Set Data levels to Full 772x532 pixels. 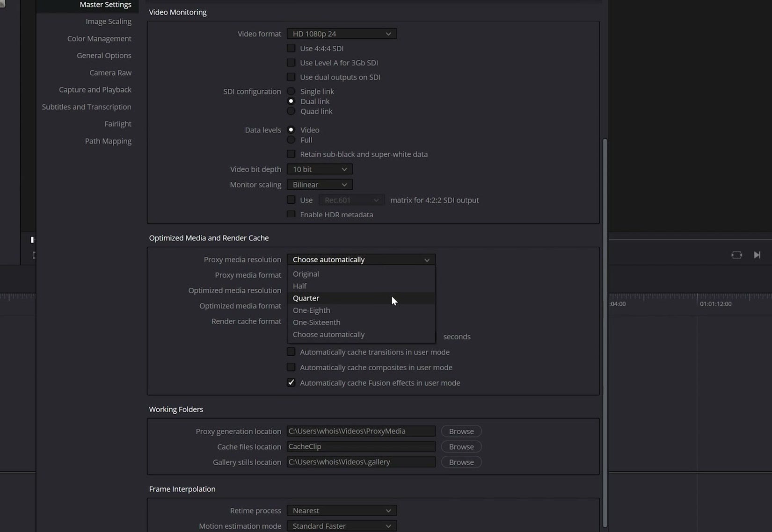(x=291, y=140)
